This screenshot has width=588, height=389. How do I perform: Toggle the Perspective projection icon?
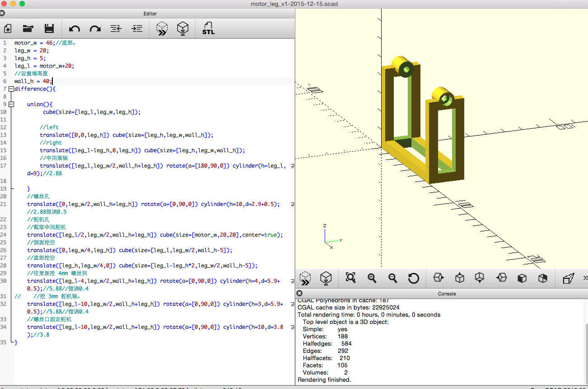[x=568, y=278]
